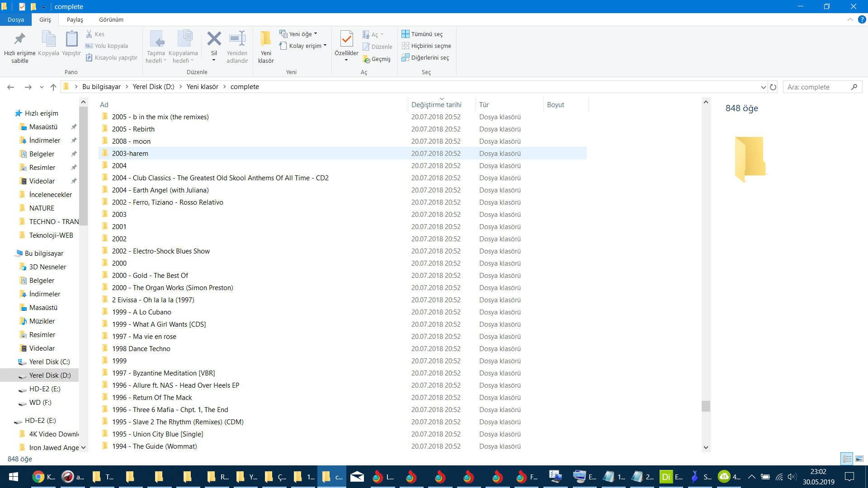Open Özellikler properties icon
This screenshot has width=868, height=488.
point(346,39)
